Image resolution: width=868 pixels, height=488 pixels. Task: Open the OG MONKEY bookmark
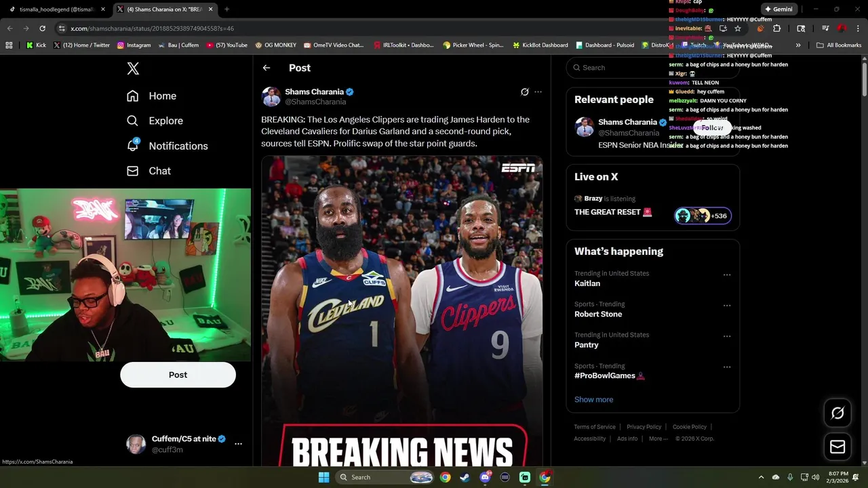tap(275, 45)
